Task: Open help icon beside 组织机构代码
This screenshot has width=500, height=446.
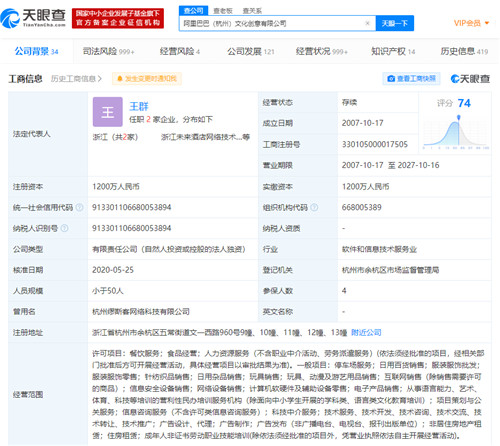Action: click(x=314, y=207)
